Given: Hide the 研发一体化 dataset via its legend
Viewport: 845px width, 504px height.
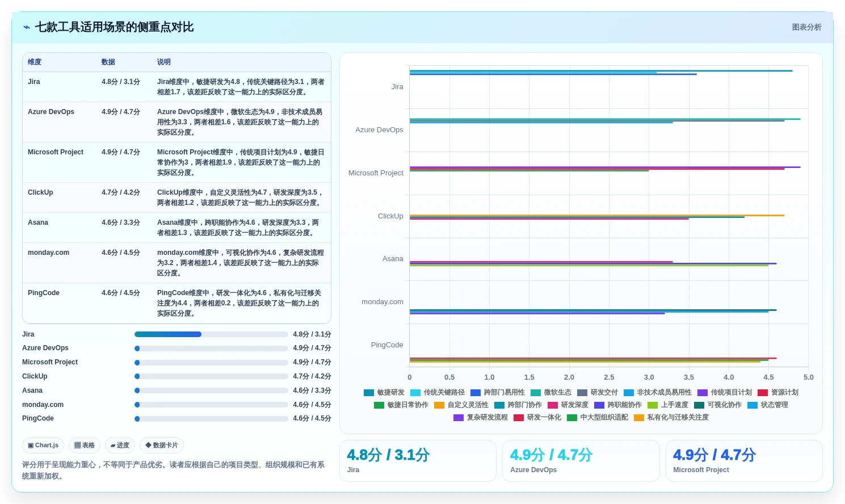Looking at the screenshot, I should pyautogui.click(x=537, y=418).
